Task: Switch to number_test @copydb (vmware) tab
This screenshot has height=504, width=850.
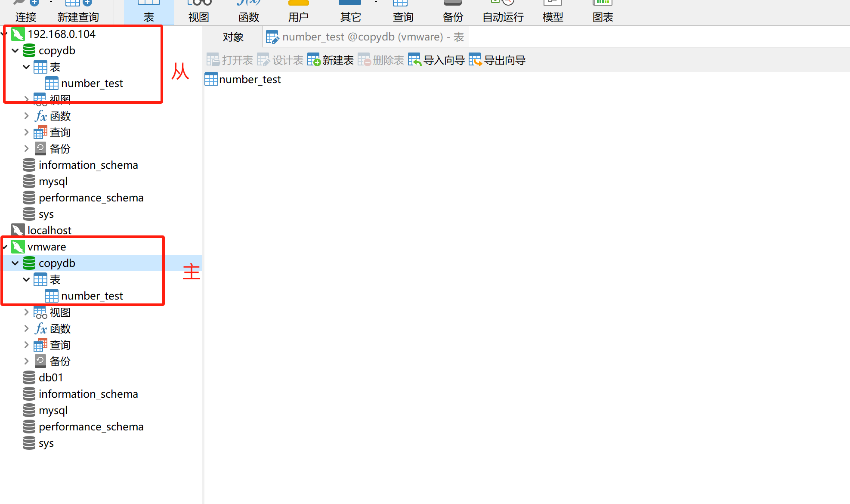Action: (365, 37)
